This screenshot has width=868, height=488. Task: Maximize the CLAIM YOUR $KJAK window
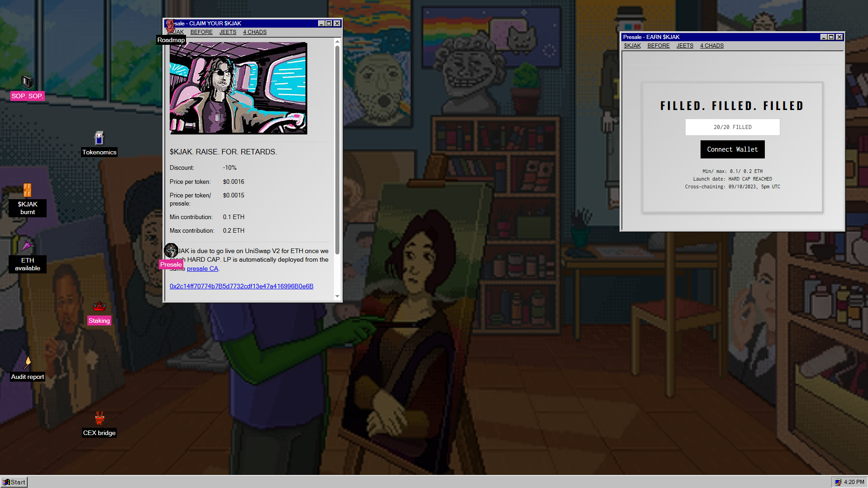coord(329,24)
